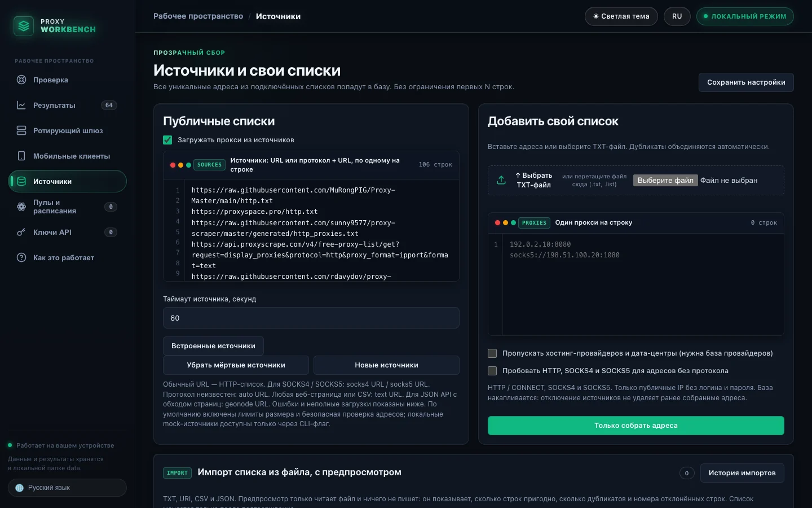Open the RU language switcher
This screenshot has height=508, width=812.
[x=677, y=16]
